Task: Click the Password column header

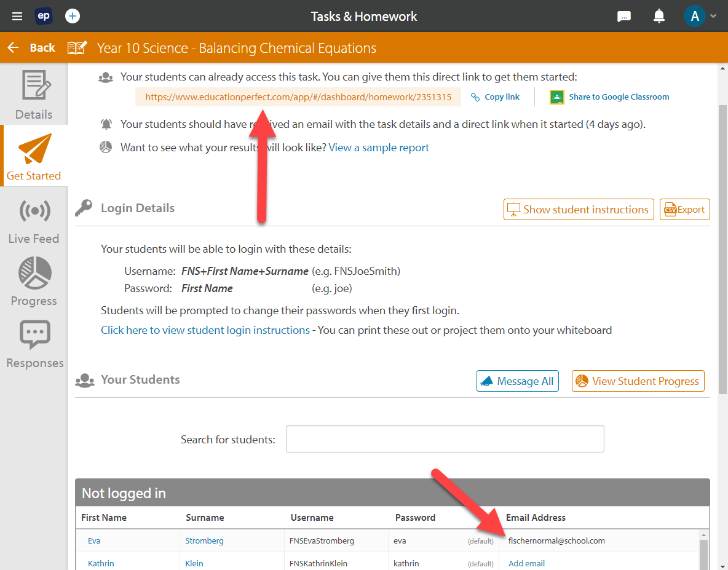Action: 415,518
